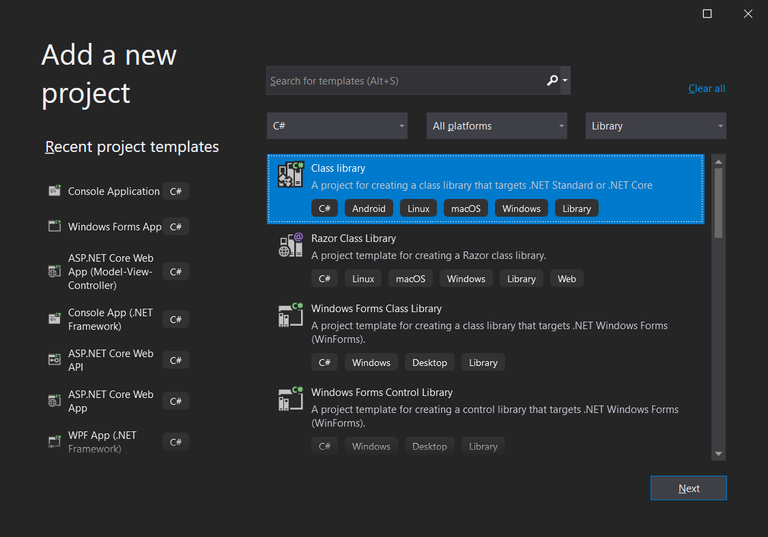Click the Razor Class Library icon

click(x=290, y=245)
